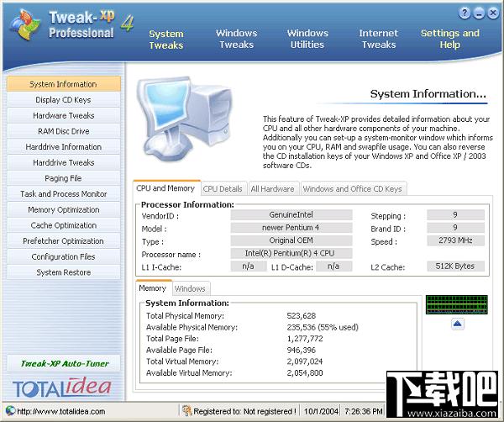504x422 pixels.
Task: Click Total Physical Memory value 523,628
Action: point(302,315)
